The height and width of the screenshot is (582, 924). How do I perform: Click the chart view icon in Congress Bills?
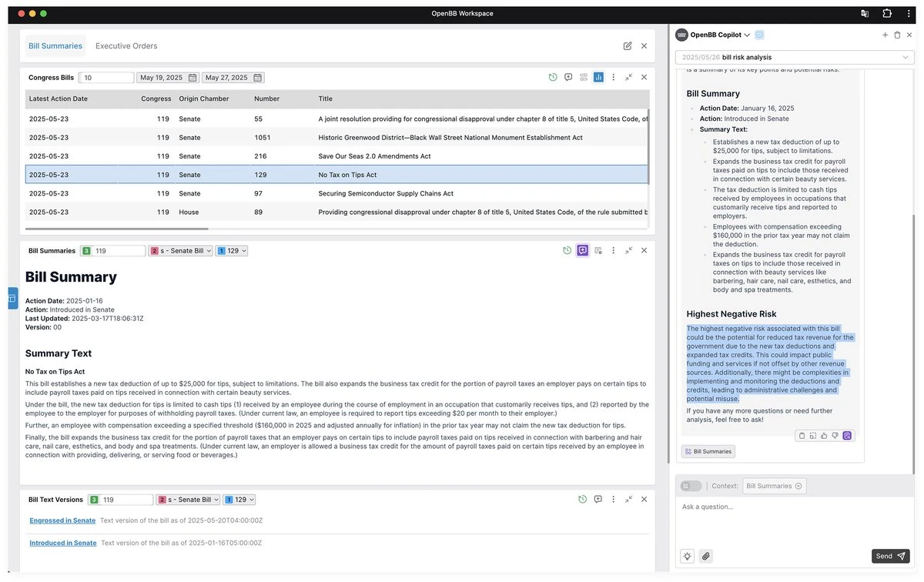(x=598, y=78)
